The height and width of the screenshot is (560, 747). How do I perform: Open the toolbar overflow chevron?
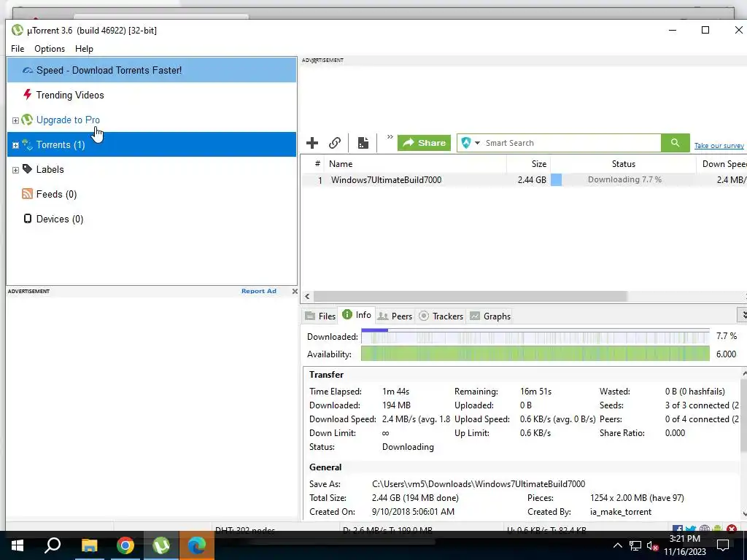click(390, 137)
